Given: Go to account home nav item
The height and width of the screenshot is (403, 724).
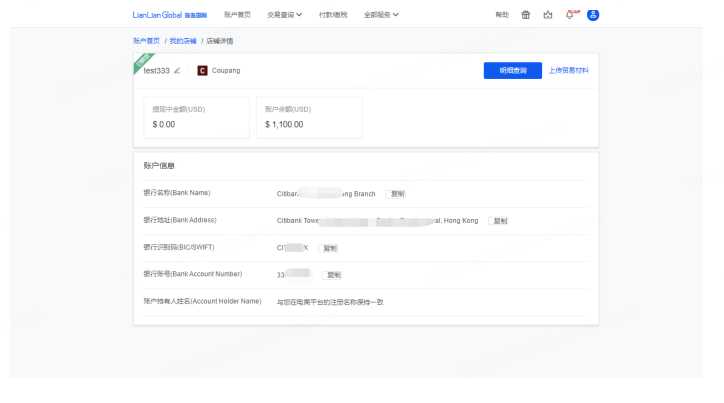Looking at the screenshot, I should [237, 15].
